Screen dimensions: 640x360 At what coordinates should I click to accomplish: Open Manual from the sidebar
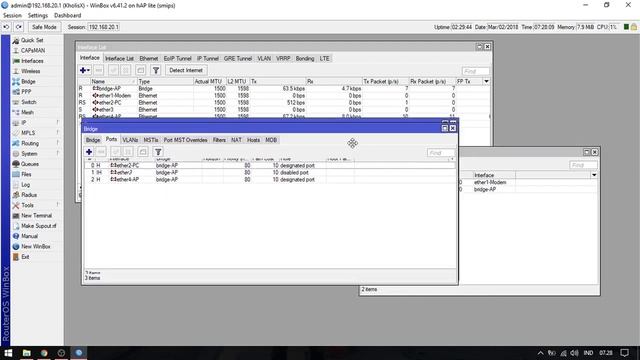pos(29,236)
